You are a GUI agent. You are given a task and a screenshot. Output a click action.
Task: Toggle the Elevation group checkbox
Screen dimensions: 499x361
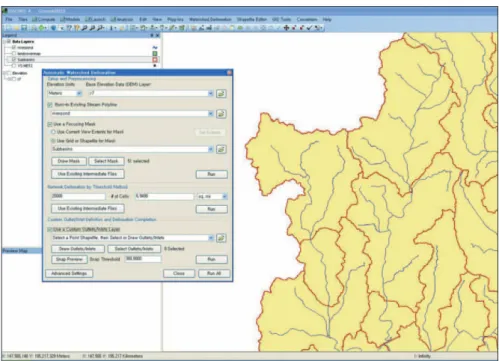point(9,73)
